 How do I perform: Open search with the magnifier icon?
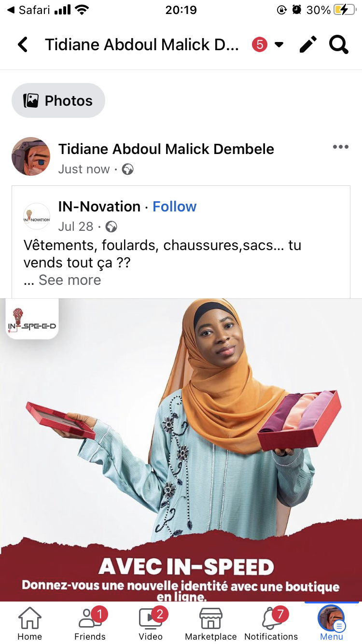(x=339, y=45)
